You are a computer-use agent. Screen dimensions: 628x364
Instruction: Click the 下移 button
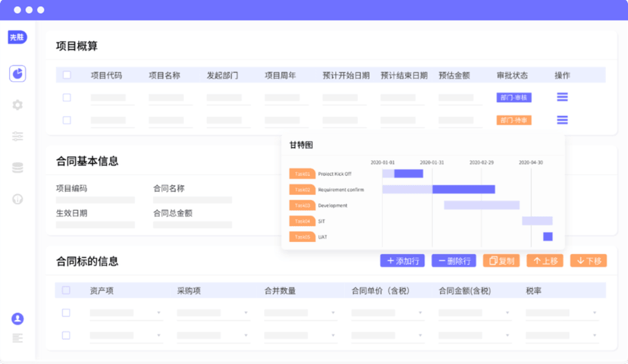coord(589,261)
